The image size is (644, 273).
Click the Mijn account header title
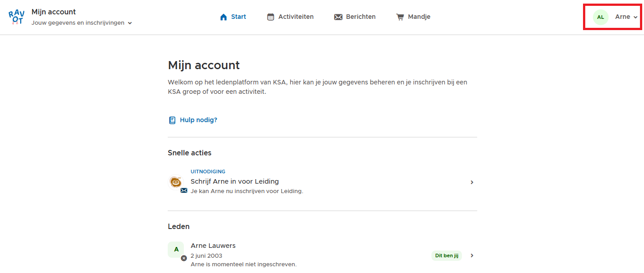coord(54,12)
